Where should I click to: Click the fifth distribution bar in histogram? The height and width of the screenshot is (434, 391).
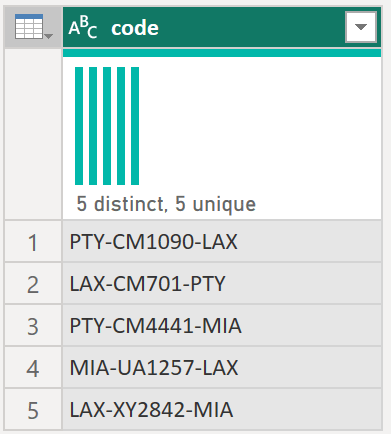point(135,126)
